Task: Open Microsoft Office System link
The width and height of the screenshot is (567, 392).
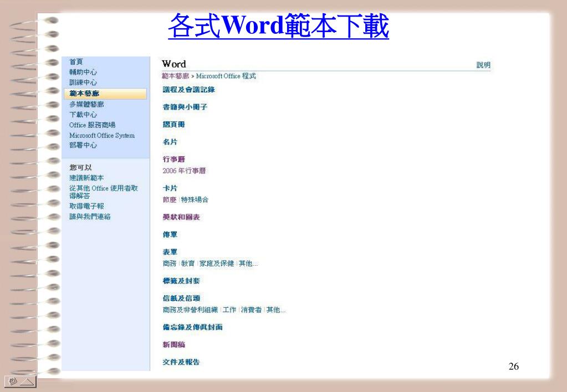Action: [x=102, y=136]
